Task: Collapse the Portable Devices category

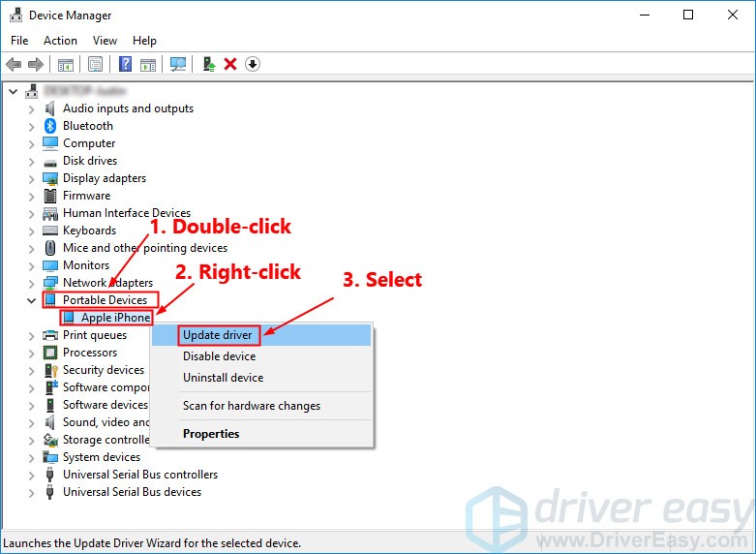Action: (x=32, y=300)
